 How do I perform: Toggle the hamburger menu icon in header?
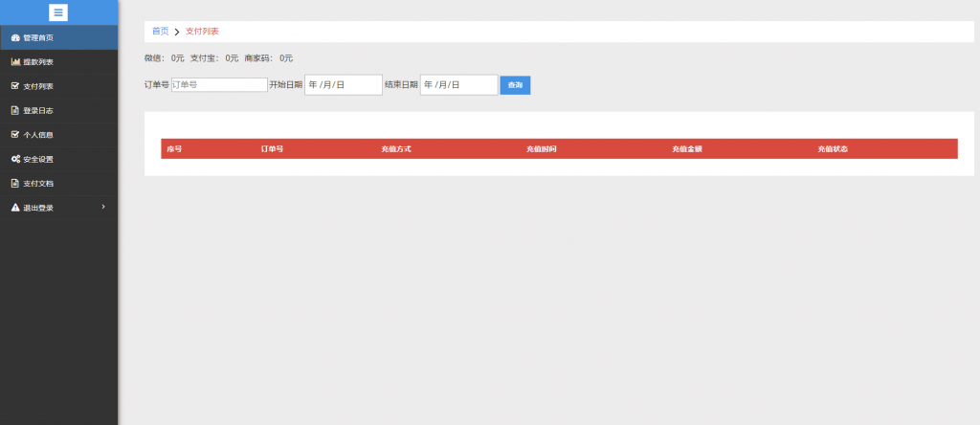pyautogui.click(x=58, y=12)
